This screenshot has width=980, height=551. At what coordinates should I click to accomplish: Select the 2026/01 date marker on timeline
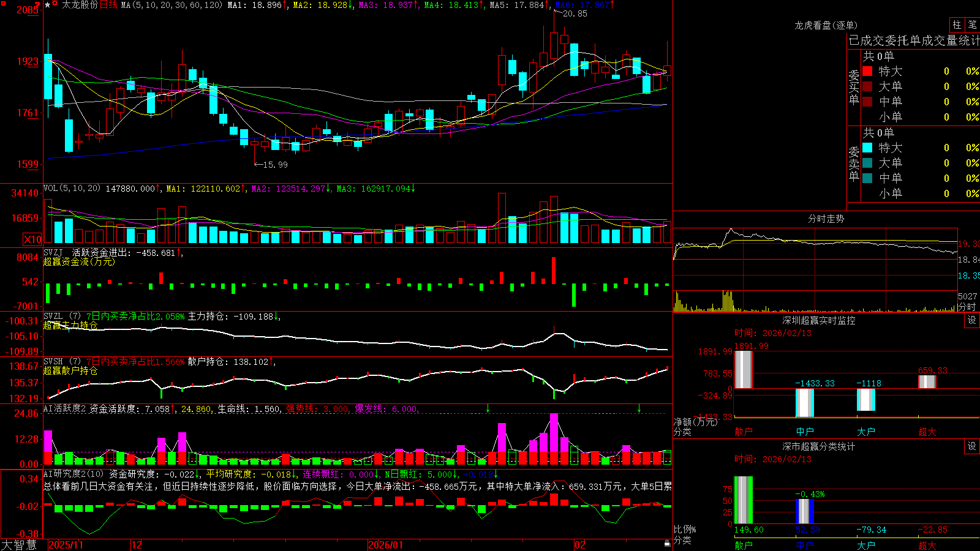386,545
